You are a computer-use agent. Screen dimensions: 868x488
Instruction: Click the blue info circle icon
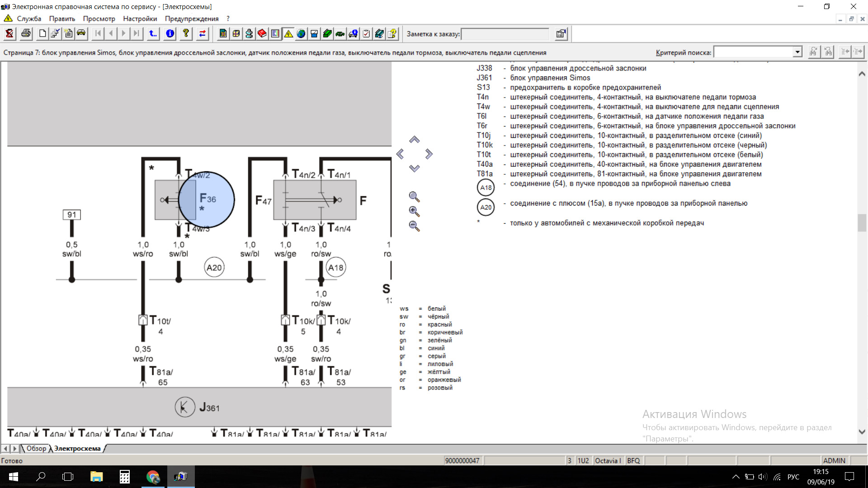(170, 33)
